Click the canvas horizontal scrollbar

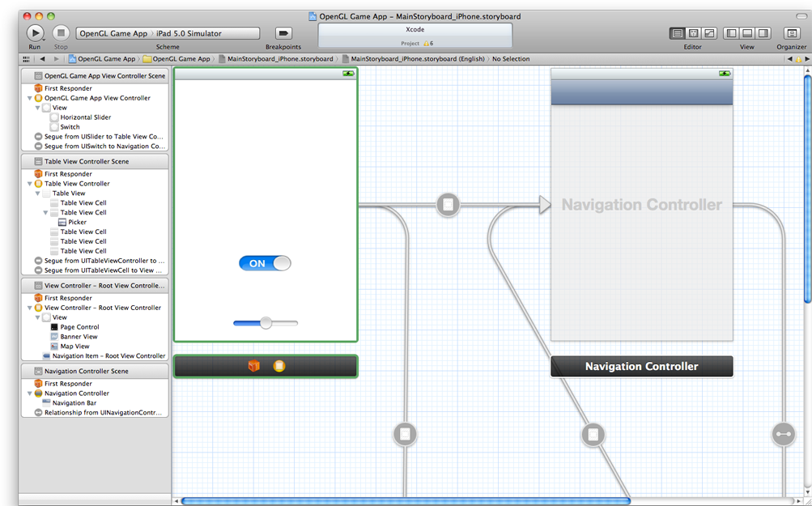pos(405,501)
